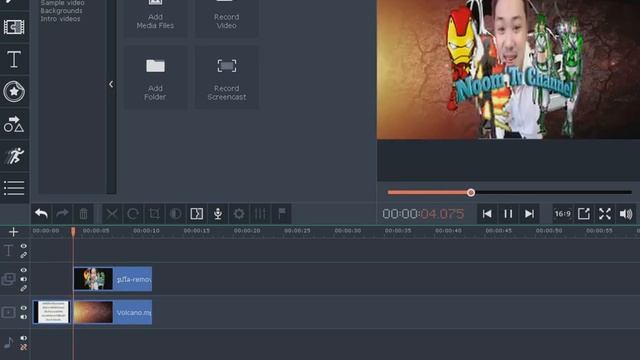This screenshot has height=360, width=640.
Task: Toggle main video track visibility
Action: tap(24, 308)
